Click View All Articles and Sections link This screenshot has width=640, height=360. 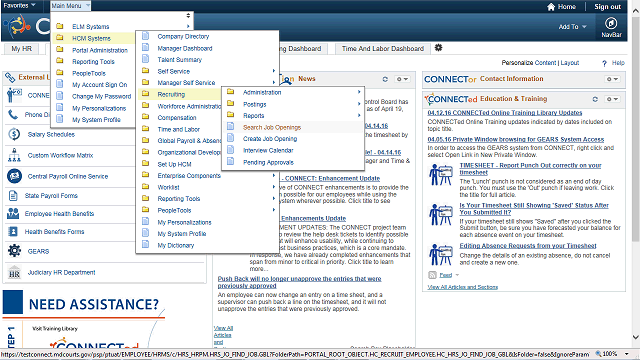tap(462, 287)
